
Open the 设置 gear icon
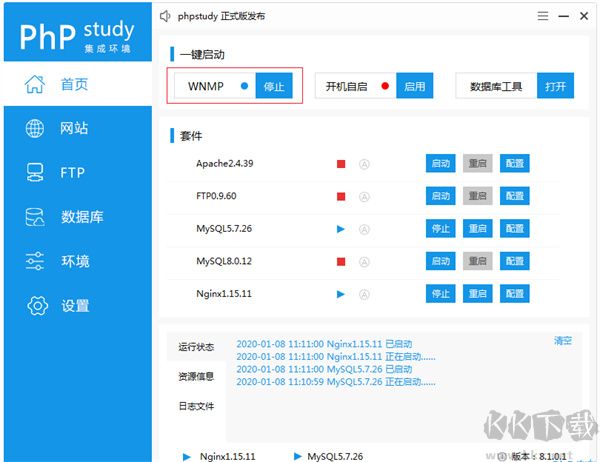pyautogui.click(x=37, y=305)
